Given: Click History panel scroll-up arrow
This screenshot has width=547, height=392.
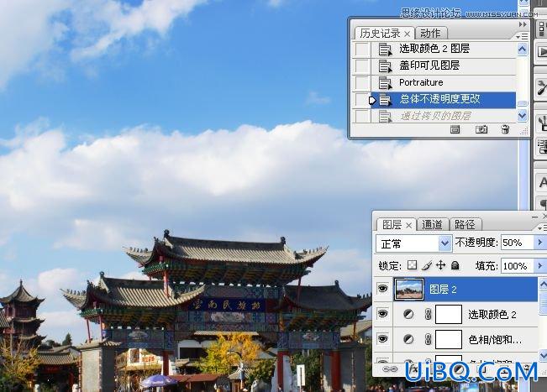Looking at the screenshot, I should point(522,50).
